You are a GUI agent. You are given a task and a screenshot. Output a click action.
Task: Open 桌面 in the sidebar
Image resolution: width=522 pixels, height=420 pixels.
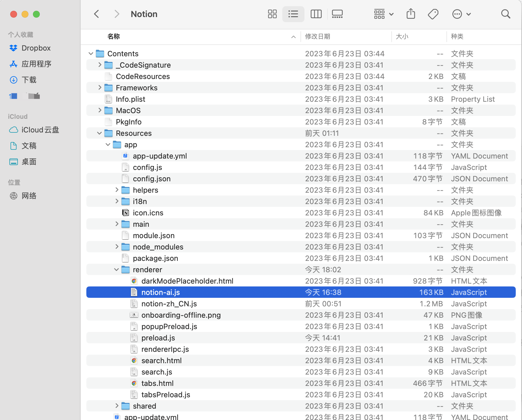tap(23, 162)
